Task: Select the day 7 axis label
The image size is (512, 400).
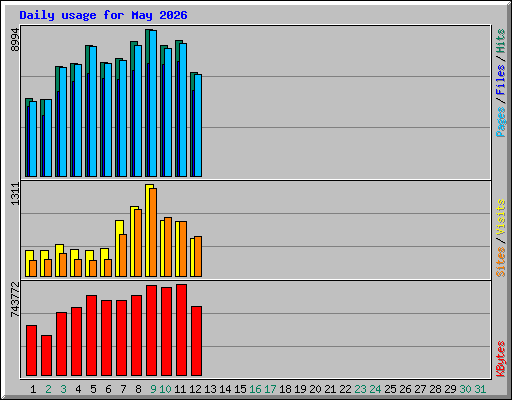Action: pyautogui.click(x=123, y=389)
